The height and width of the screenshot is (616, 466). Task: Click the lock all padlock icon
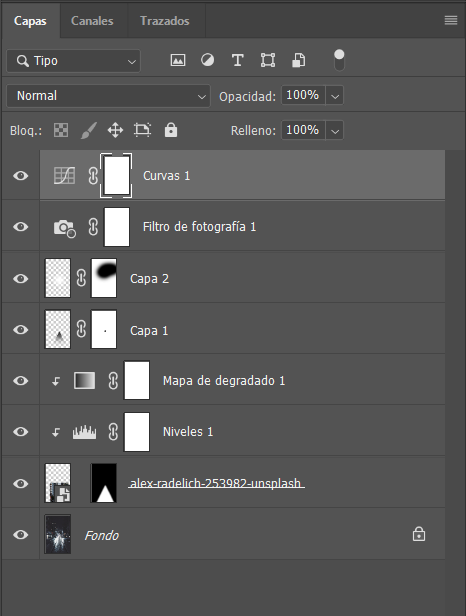pos(171,130)
